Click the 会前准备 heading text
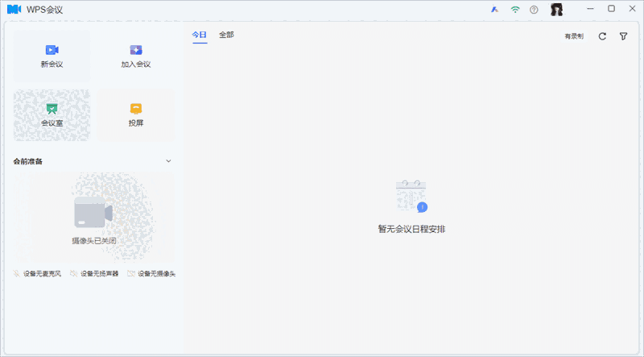 point(28,161)
